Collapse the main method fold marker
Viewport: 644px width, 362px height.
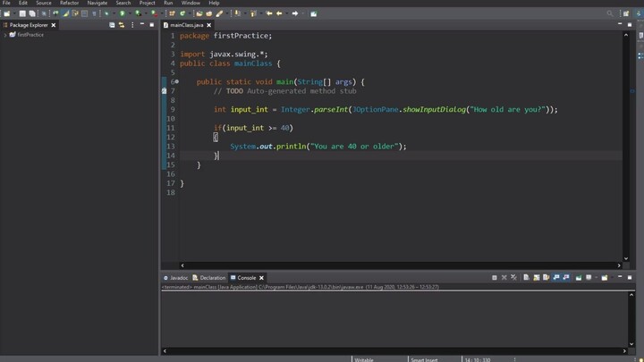[176, 81]
